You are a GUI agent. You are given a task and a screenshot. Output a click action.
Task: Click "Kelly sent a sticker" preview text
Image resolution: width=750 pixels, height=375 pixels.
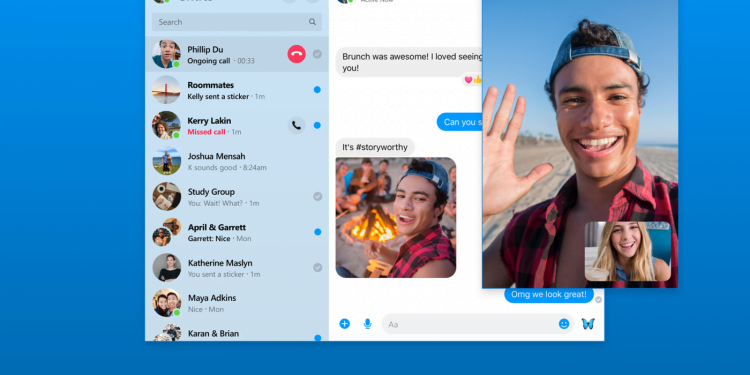(218, 97)
